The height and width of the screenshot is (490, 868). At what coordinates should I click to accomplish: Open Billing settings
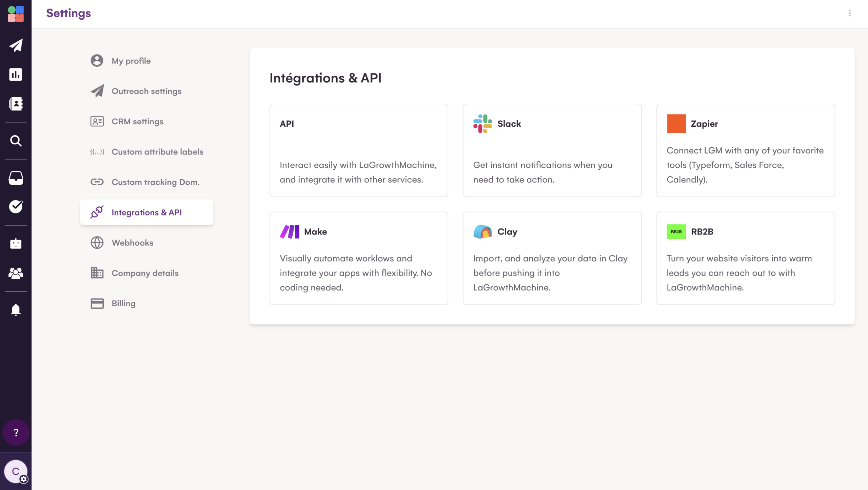pyautogui.click(x=123, y=303)
